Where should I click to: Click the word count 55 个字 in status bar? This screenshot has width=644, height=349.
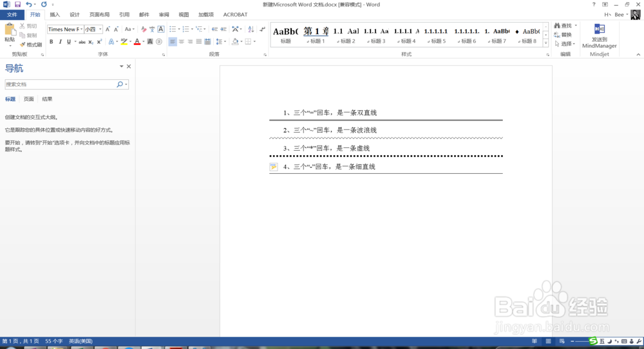tap(54, 341)
